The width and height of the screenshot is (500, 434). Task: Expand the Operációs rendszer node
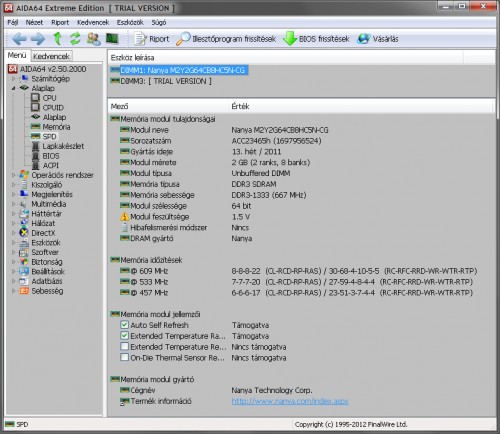click(14, 175)
